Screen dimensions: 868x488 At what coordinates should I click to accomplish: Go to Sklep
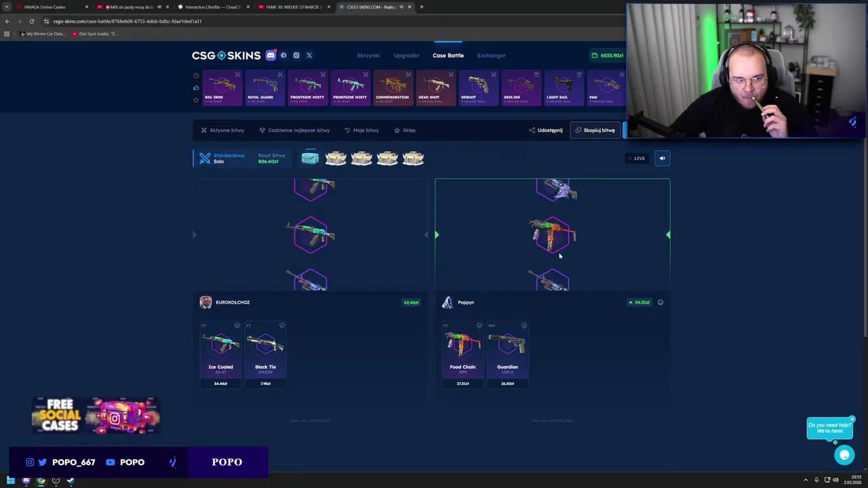click(405, 130)
